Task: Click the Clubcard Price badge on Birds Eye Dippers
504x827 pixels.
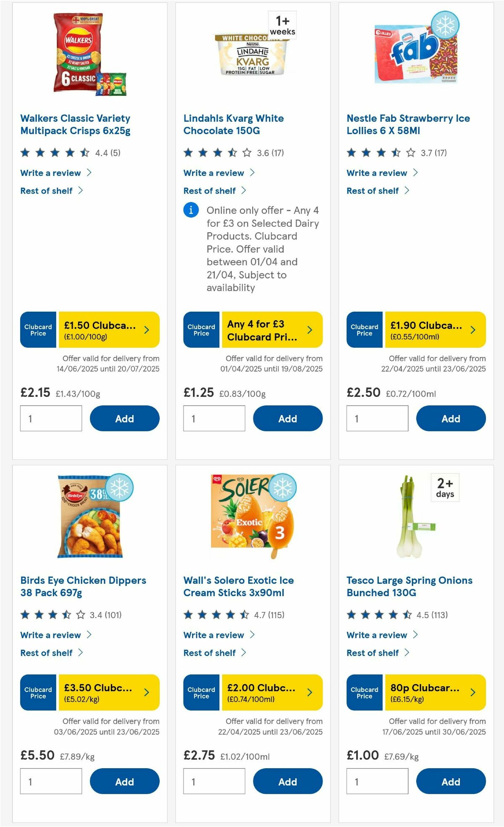Action: 38,693
